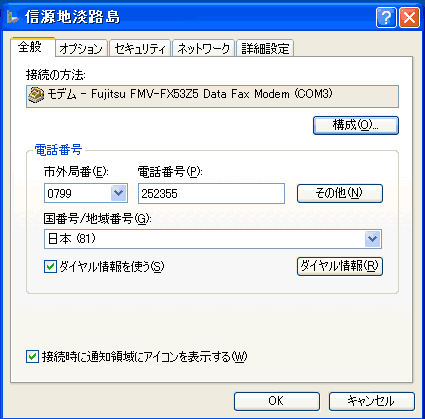
Task: Click the 電話番号 field showing 252355
Action: (x=211, y=193)
